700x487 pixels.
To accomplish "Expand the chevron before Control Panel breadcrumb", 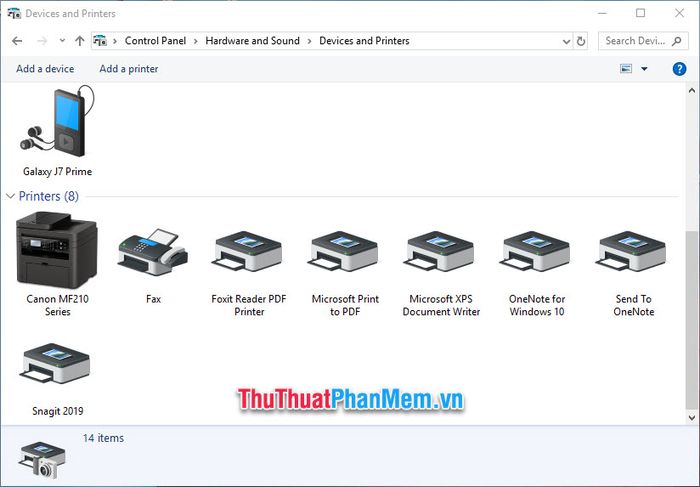I will 115,41.
